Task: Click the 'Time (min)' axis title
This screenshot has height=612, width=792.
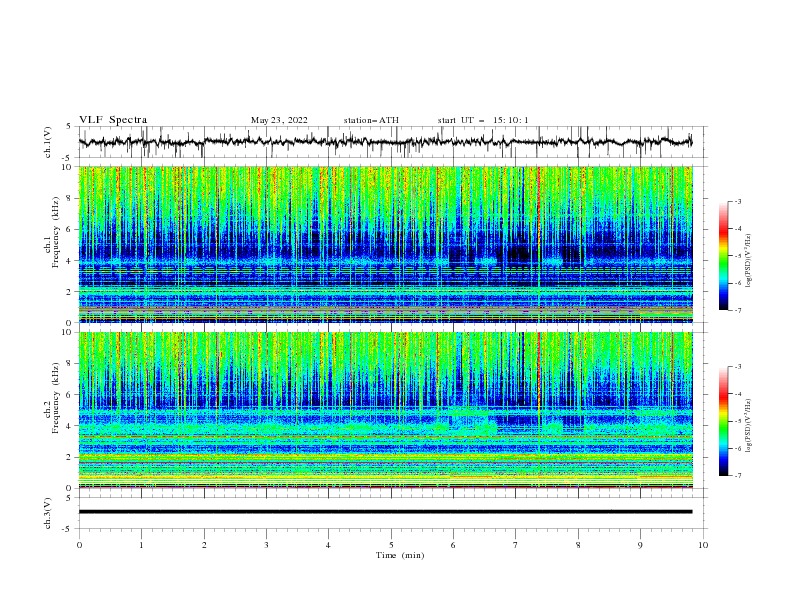Action: (400, 555)
